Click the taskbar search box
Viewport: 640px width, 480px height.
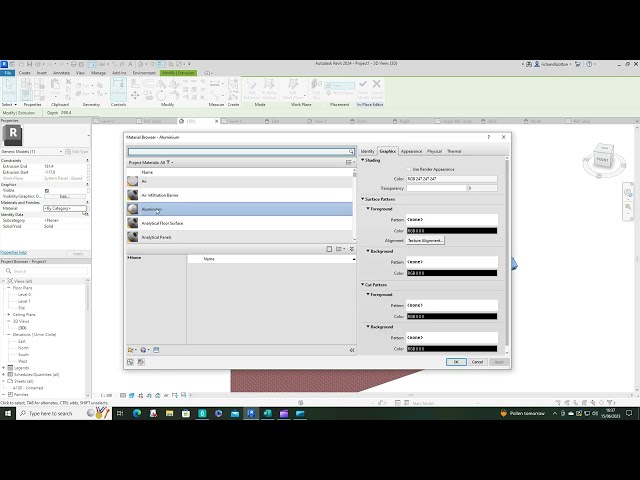pyautogui.click(x=64, y=413)
